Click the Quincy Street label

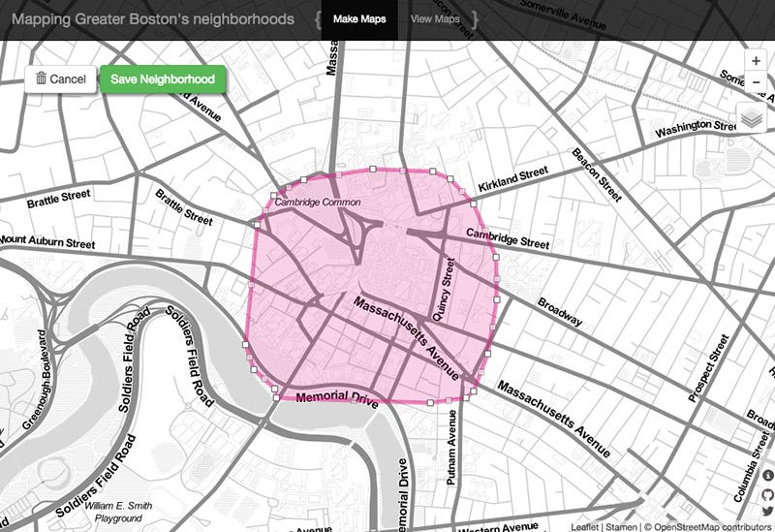pos(444,289)
